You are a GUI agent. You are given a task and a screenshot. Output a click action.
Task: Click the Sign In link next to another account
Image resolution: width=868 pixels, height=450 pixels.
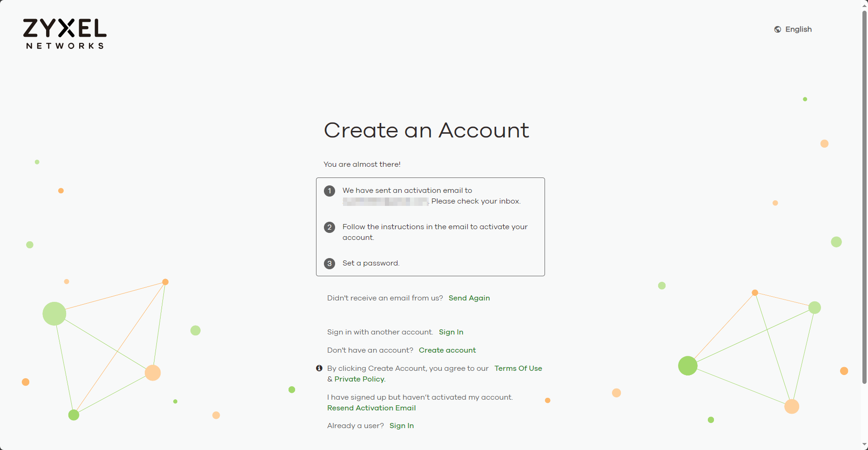451,332
